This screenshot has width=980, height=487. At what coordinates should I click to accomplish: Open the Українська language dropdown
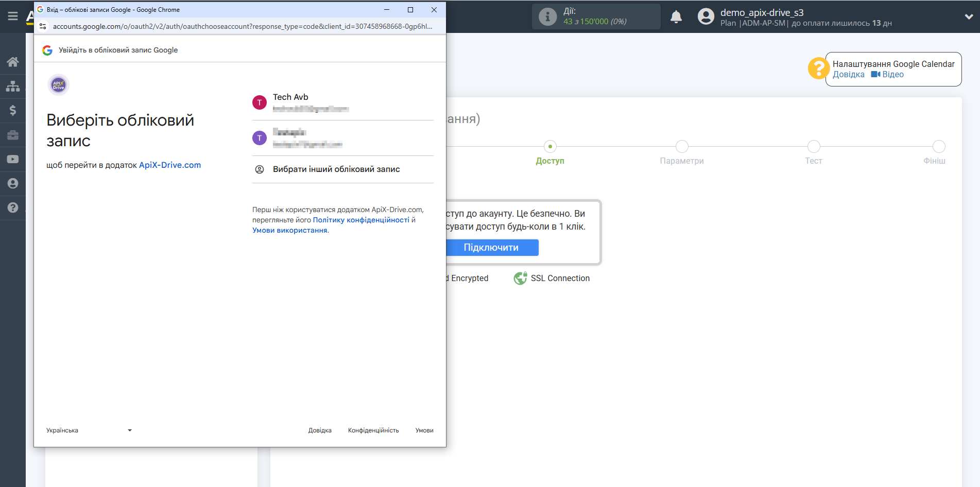click(x=89, y=430)
